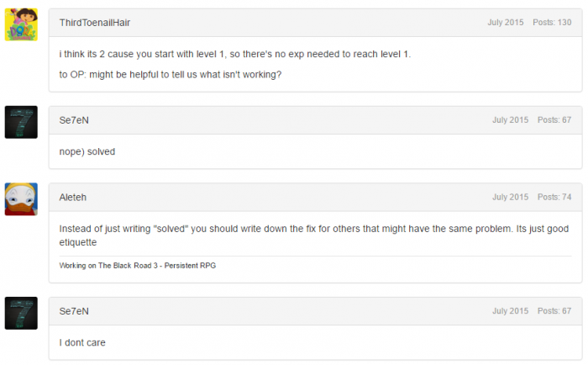The image size is (588, 365).
Task: Click Se7eN's avatar beside "I dont care"
Action: point(21,313)
